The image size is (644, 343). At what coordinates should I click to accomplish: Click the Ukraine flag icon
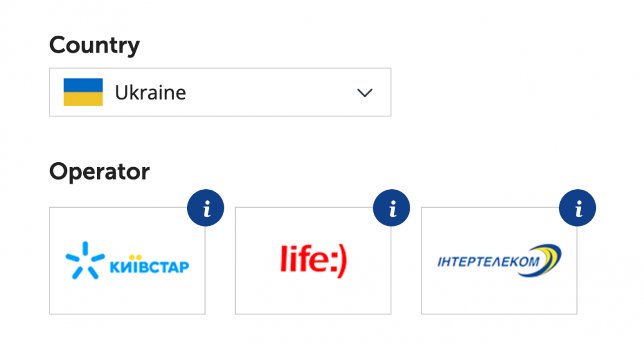(83, 92)
